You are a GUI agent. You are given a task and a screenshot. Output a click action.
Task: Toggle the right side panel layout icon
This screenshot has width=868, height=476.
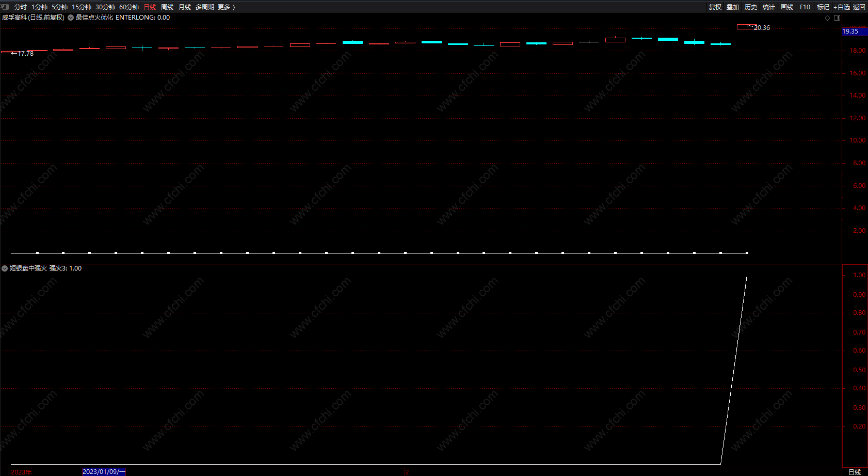tap(837, 18)
